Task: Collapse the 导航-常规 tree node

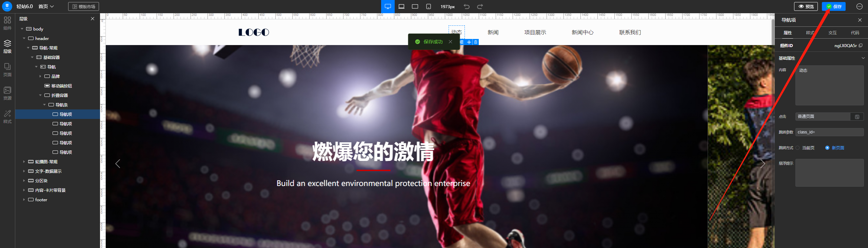Action: (x=28, y=48)
